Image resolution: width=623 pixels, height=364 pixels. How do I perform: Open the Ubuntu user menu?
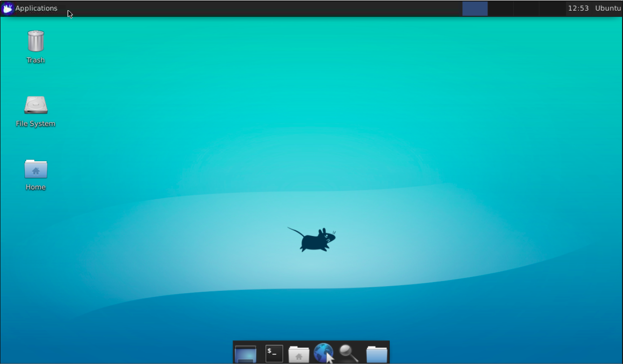608,8
